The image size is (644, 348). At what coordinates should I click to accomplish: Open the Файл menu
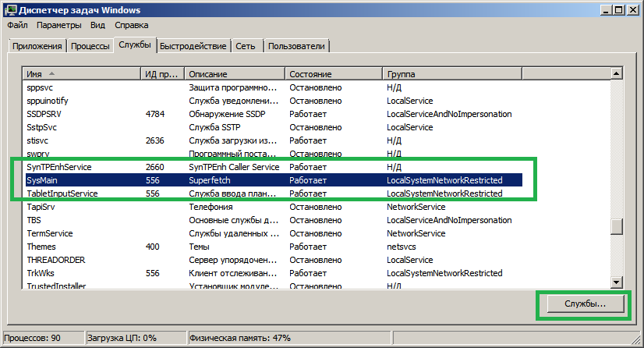coord(16,25)
